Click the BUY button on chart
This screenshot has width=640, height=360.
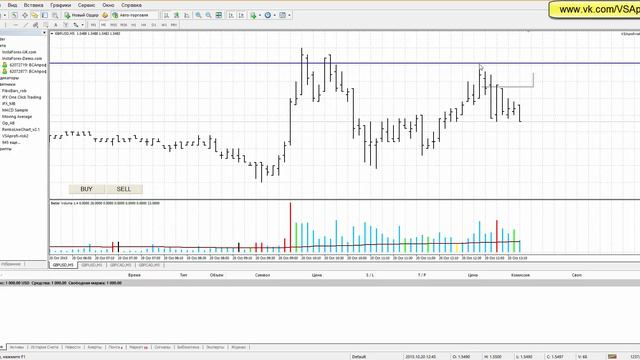pyautogui.click(x=87, y=189)
